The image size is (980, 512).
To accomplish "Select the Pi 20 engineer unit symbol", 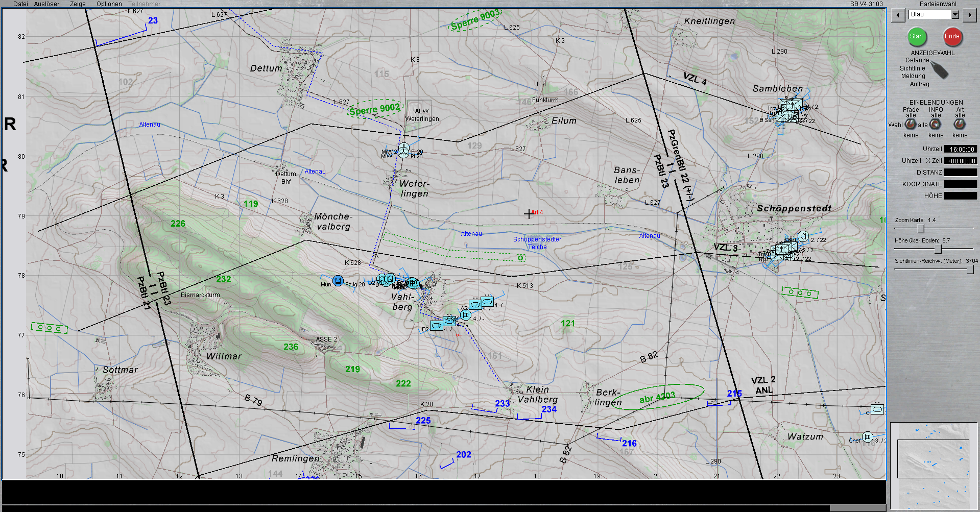I will (403, 150).
